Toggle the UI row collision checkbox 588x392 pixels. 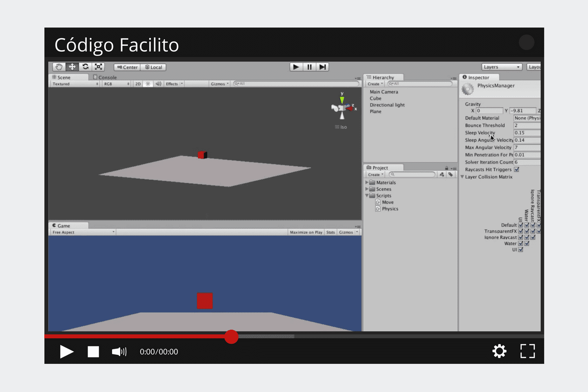click(521, 250)
